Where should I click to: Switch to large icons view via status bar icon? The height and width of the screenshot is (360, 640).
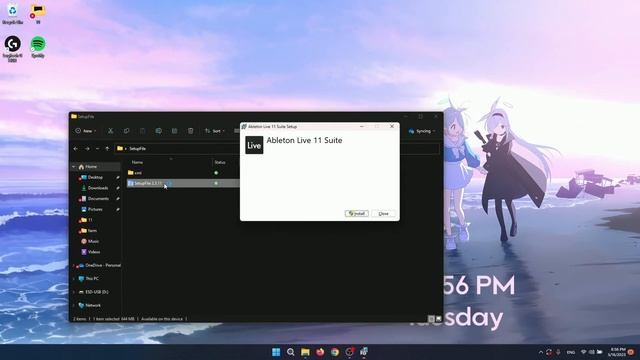point(438,319)
